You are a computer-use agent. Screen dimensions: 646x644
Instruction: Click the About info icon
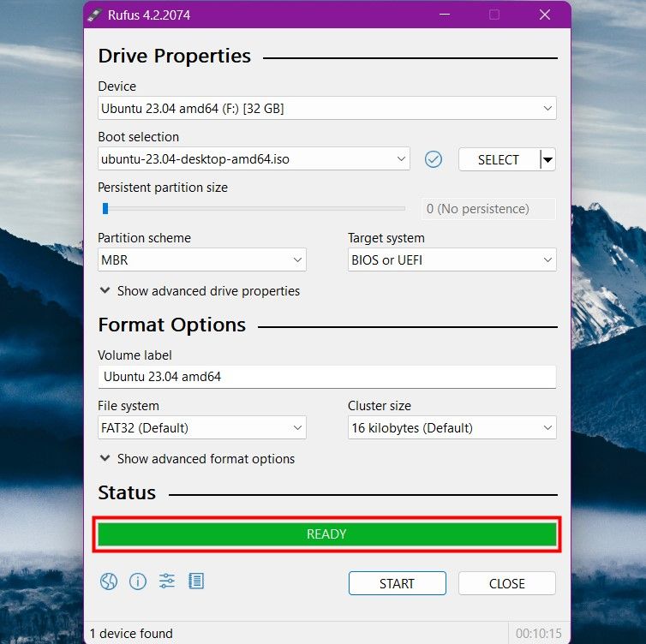tap(137, 582)
